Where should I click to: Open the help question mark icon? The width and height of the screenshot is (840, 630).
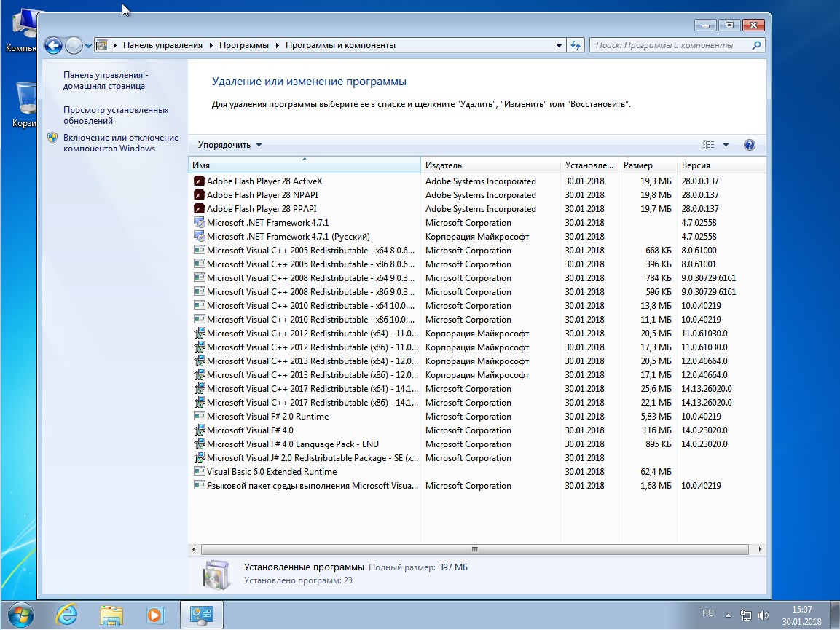pyautogui.click(x=750, y=145)
